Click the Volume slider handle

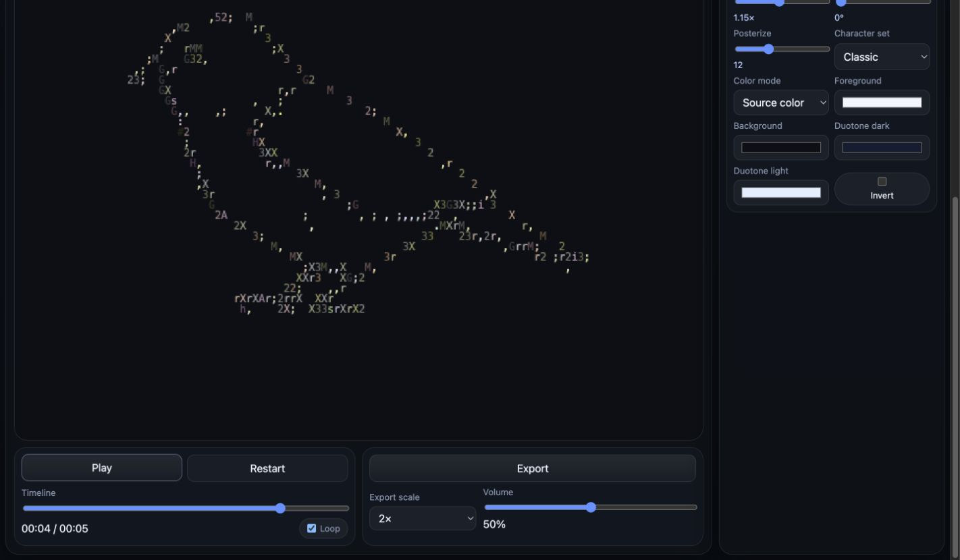(591, 507)
